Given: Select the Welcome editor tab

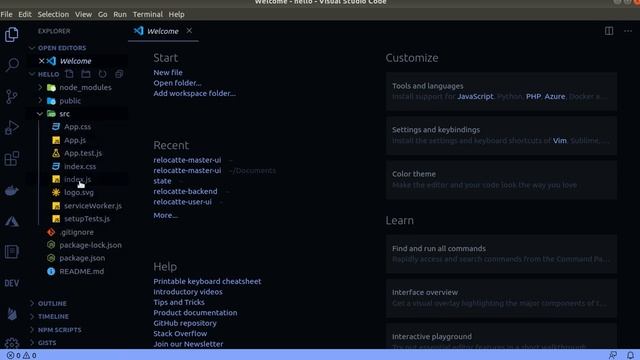Looking at the screenshot, I should pyautogui.click(x=163, y=31).
